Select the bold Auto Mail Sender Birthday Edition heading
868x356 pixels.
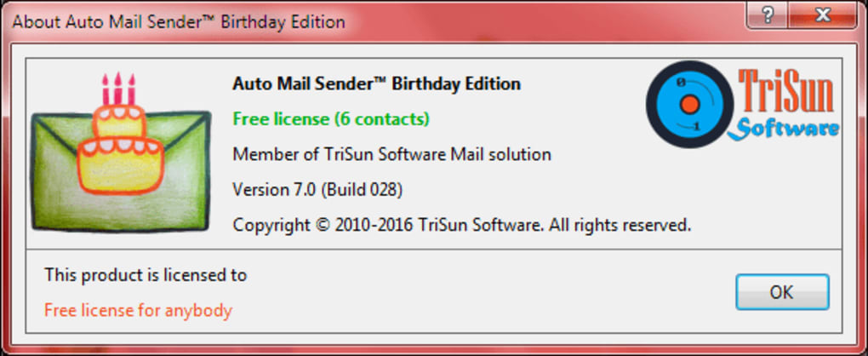pyautogui.click(x=376, y=83)
